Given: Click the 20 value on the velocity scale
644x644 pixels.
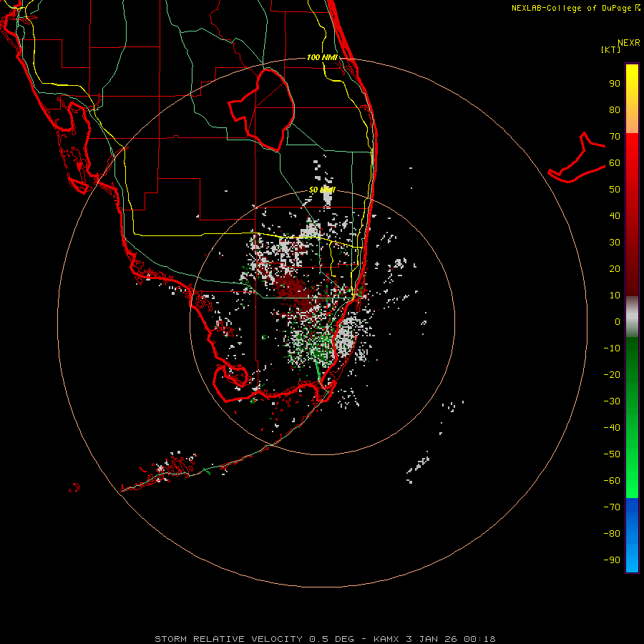Looking at the screenshot, I should (x=615, y=268).
